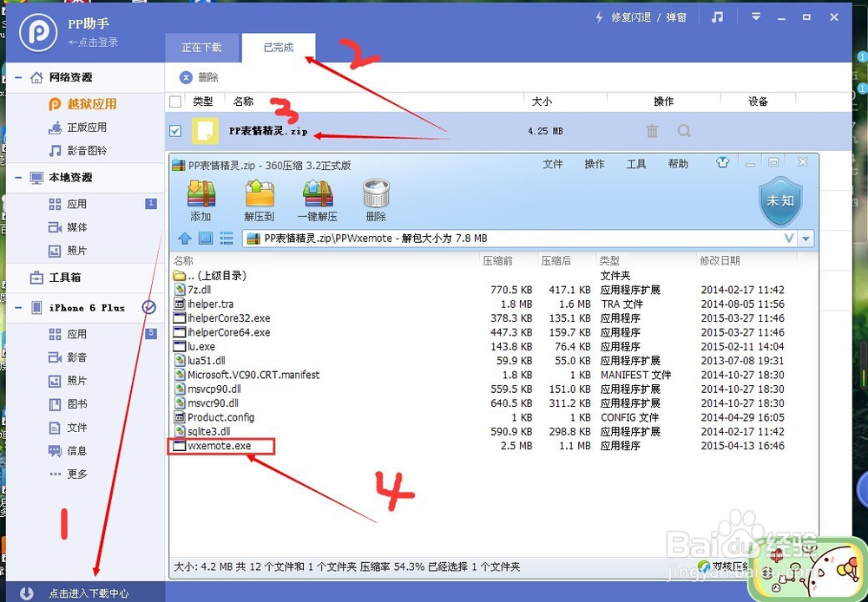Viewport: 868px width, 602px height.
Task: Click 点击进入下载中心 at bottom
Action: point(88,592)
